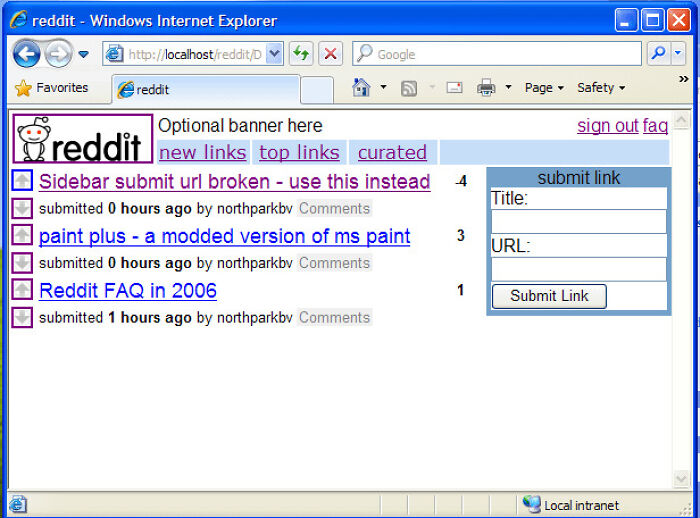
Task: Switch to new links
Action: coord(203,153)
